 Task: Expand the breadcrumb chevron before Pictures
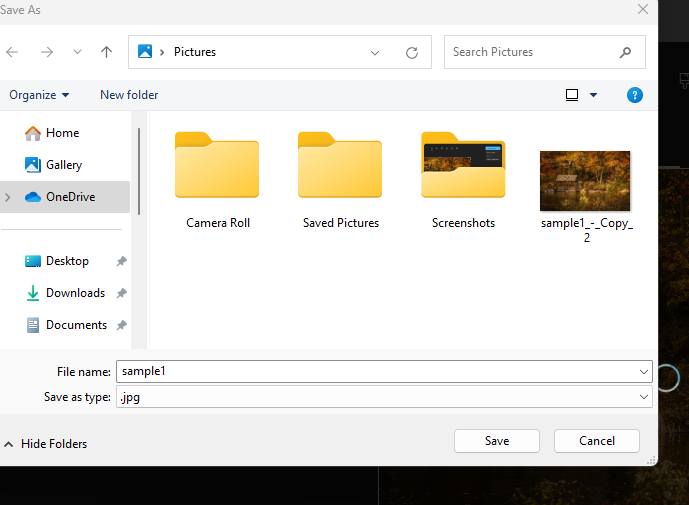pos(162,52)
